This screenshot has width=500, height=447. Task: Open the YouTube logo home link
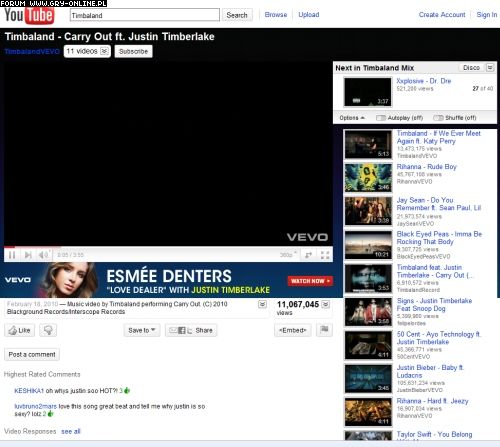coord(29,15)
